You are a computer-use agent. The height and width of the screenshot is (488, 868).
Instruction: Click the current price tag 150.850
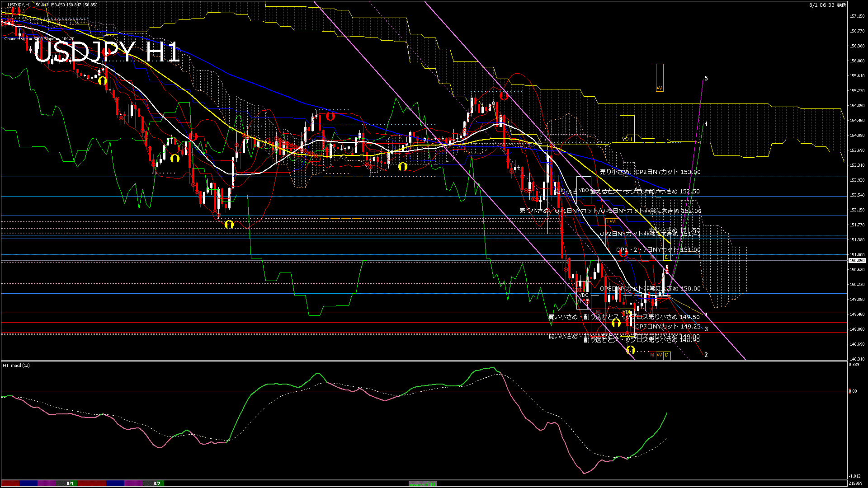pos(857,261)
